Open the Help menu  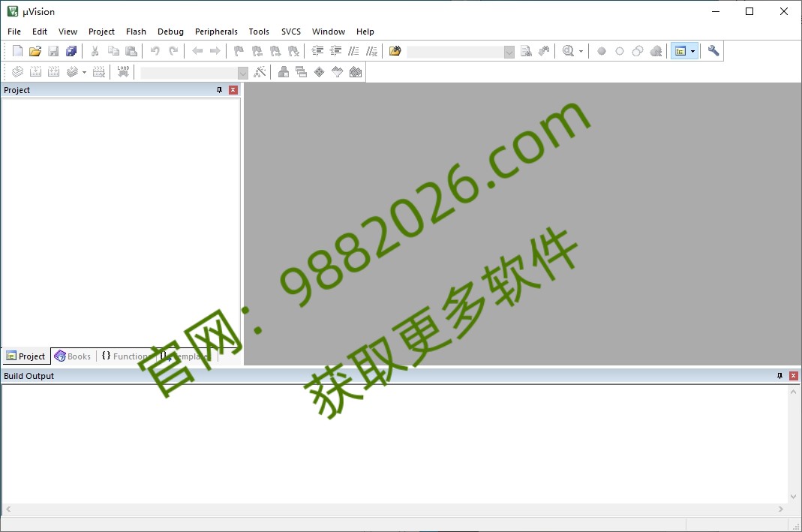tap(365, 32)
